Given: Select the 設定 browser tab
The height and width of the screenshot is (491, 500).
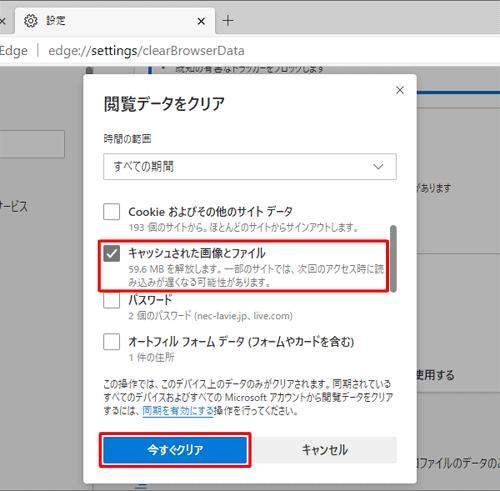Looking at the screenshot, I should pos(115,21).
